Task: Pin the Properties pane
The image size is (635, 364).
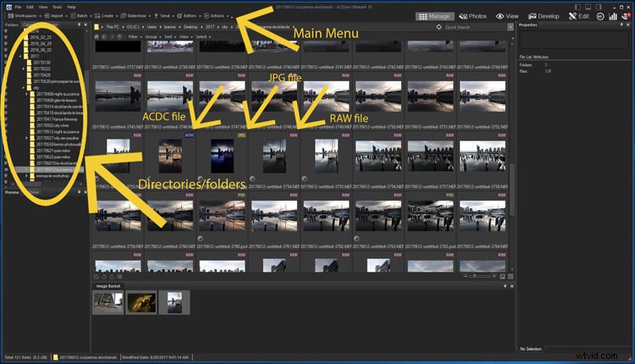Action: [x=621, y=25]
